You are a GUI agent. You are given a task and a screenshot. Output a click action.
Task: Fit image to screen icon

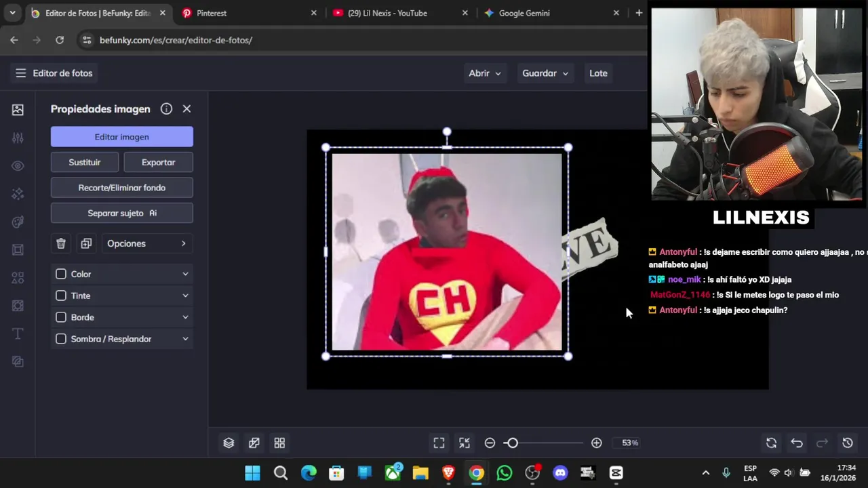(439, 443)
